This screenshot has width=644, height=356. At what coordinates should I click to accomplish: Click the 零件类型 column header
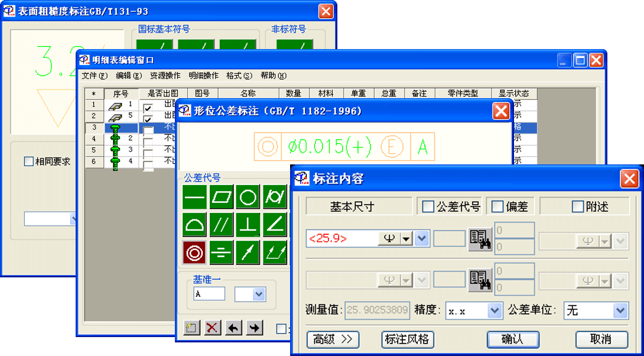coord(463,93)
